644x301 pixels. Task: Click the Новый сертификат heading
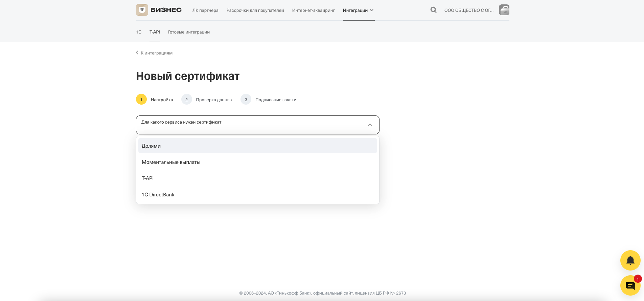[188, 76]
